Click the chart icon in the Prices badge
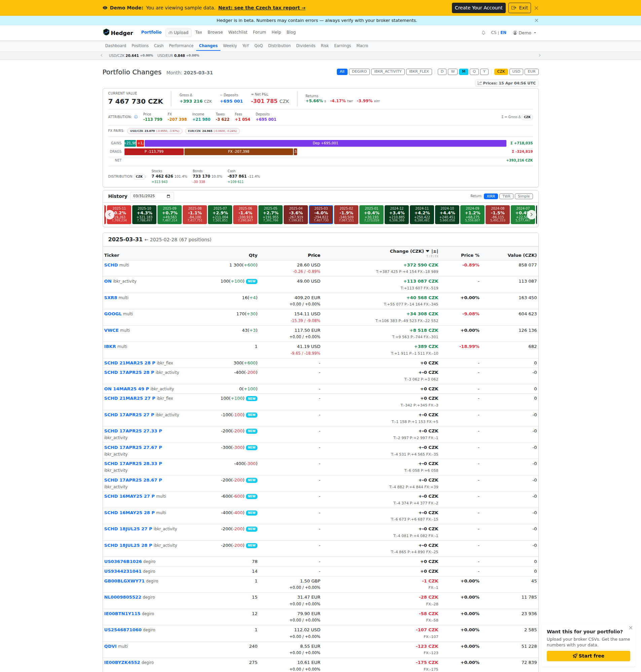Image resolution: width=641 pixels, height=672 pixels. point(479,83)
